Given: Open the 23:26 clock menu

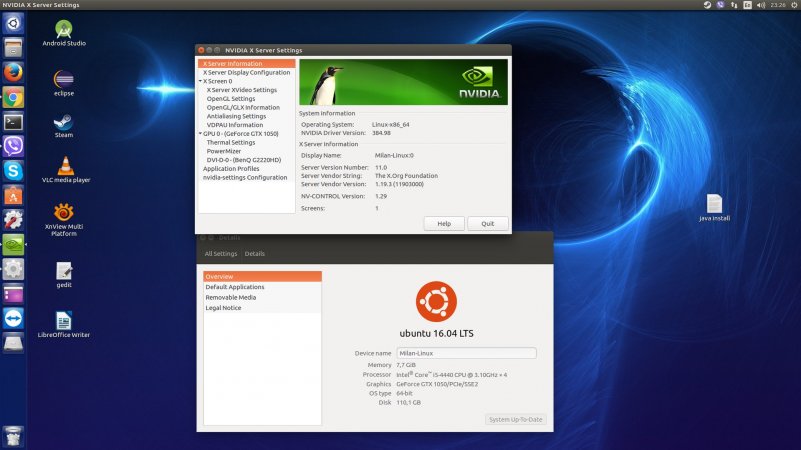Looking at the screenshot, I should (x=778, y=5).
